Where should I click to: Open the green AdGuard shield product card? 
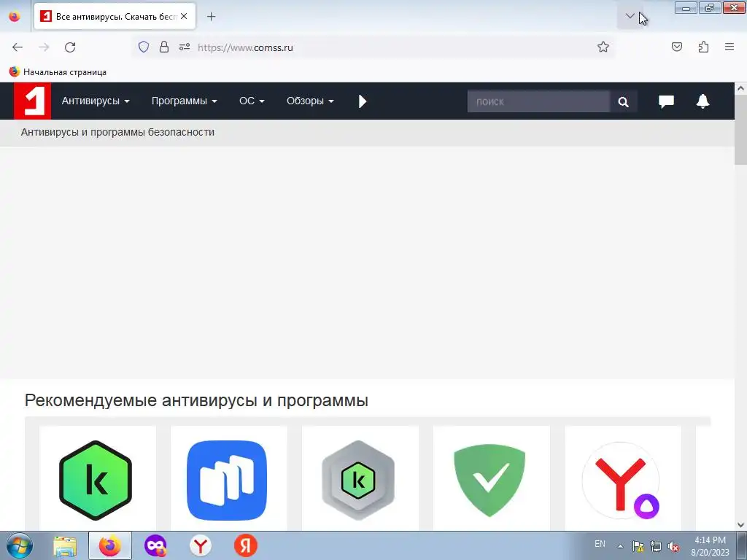tap(491, 478)
